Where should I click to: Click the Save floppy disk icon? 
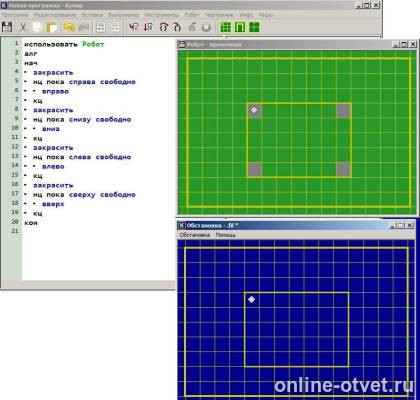[x=7, y=27]
